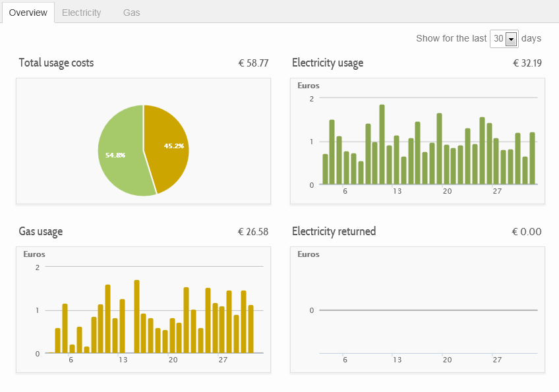Click the first green bar in electricity chart
Viewport: 559px width, 392px height.
[325, 169]
